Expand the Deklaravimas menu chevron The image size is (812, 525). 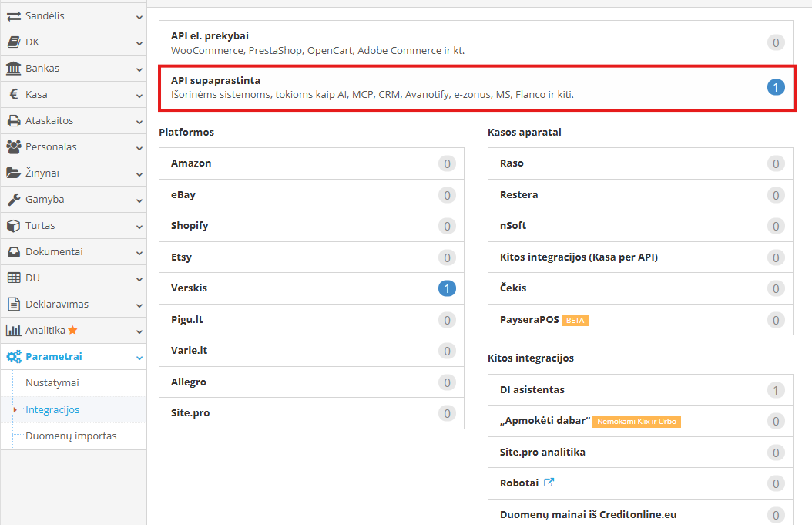point(139,305)
